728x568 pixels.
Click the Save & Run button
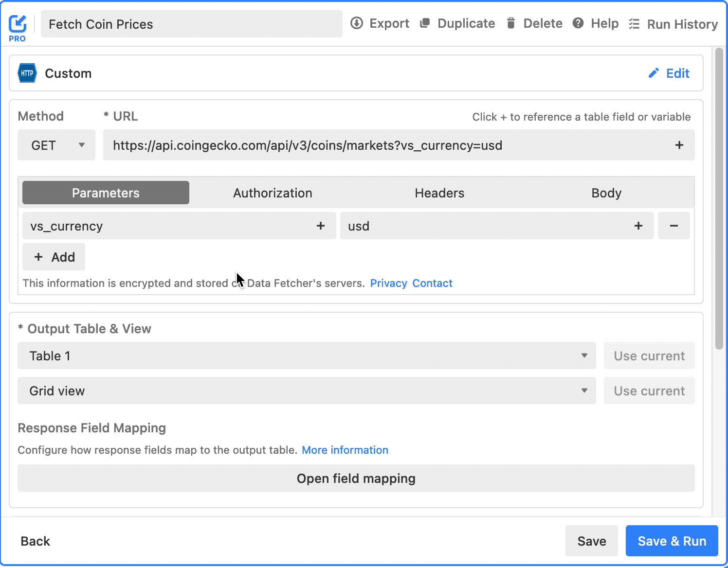coord(672,541)
